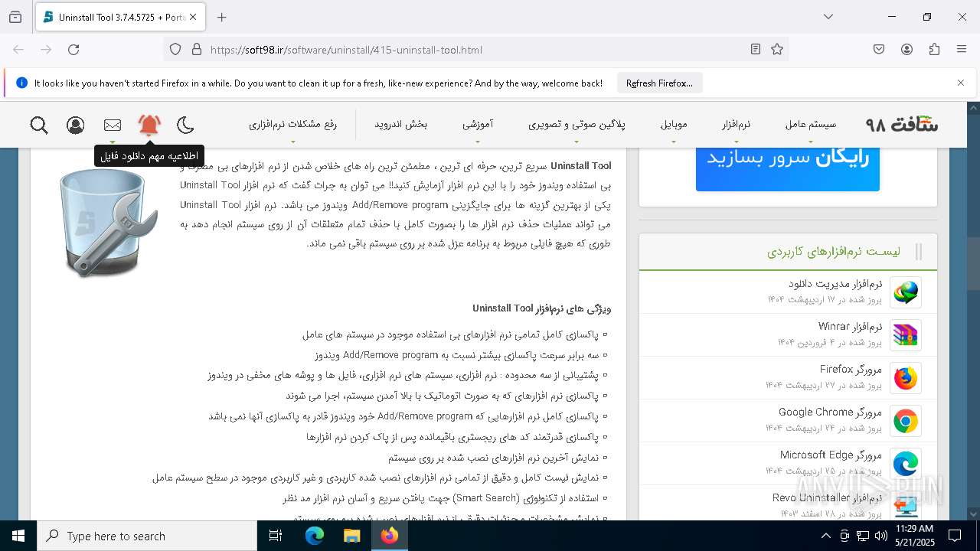Click the Firefox icon in the sidebar list
The width and height of the screenshot is (980, 551).
[x=906, y=378]
